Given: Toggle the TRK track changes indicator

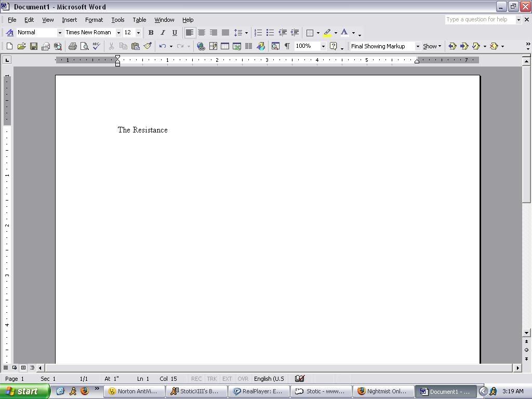Looking at the screenshot, I should click(212, 379).
